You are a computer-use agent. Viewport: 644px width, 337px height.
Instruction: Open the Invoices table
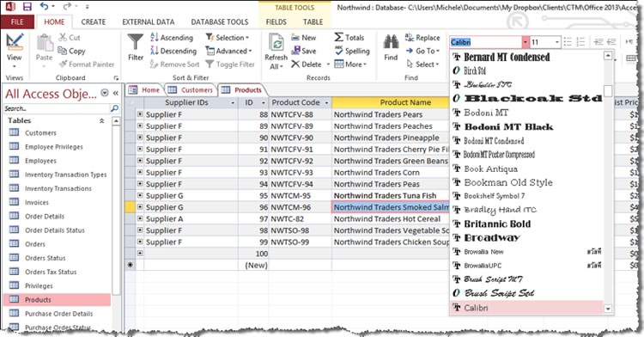[x=37, y=202]
